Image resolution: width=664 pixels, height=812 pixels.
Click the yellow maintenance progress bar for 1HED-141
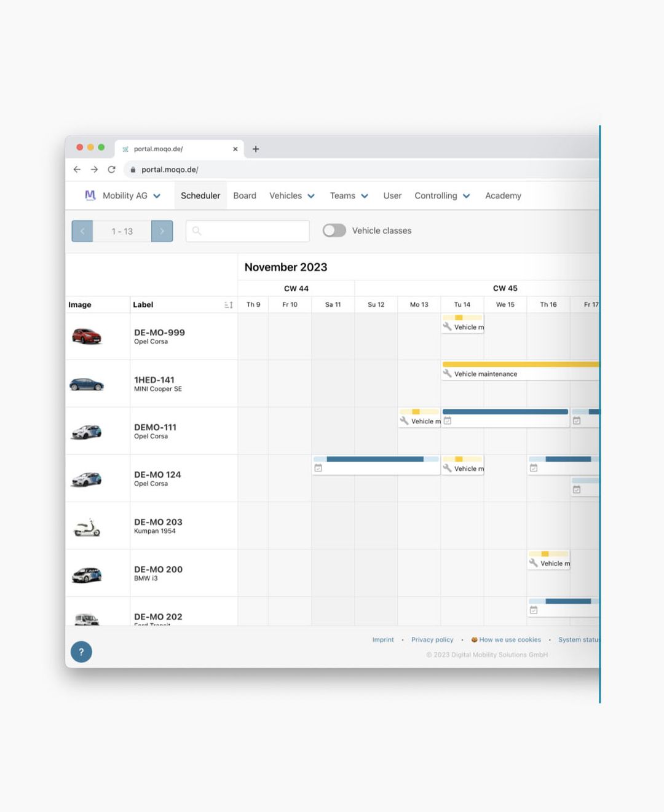click(x=520, y=364)
